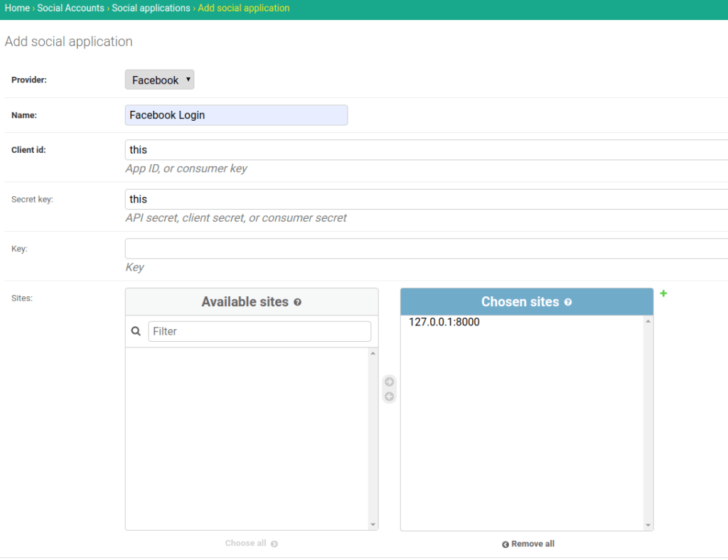Click help icon beside Chosen sites
Screen dimensions: 728x560
pos(568,302)
